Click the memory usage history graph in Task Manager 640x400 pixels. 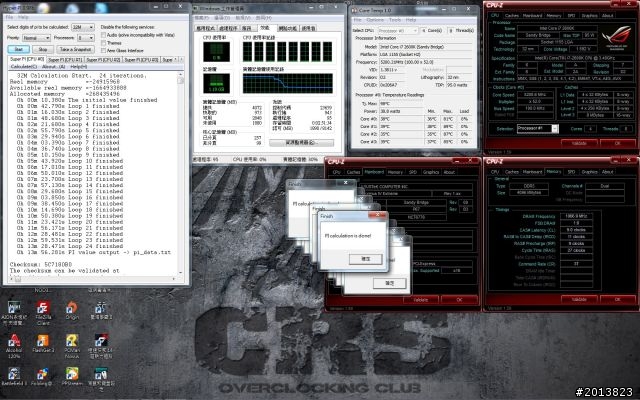point(288,83)
